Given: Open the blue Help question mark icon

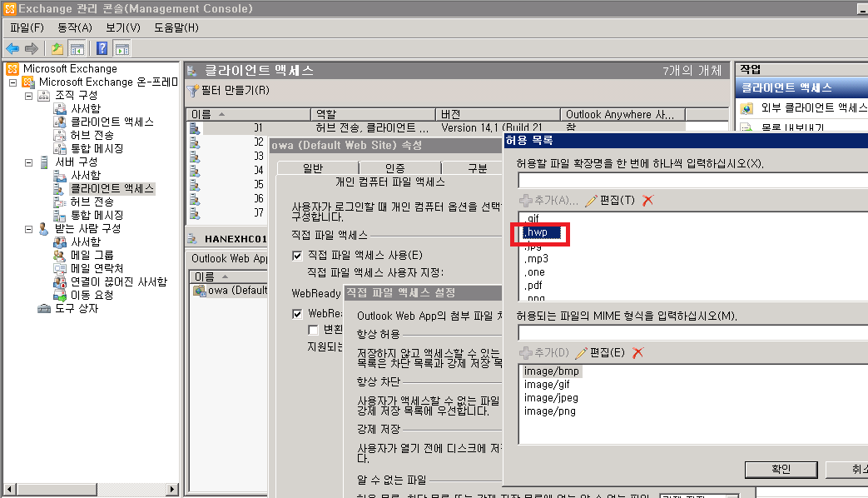Looking at the screenshot, I should (x=102, y=49).
